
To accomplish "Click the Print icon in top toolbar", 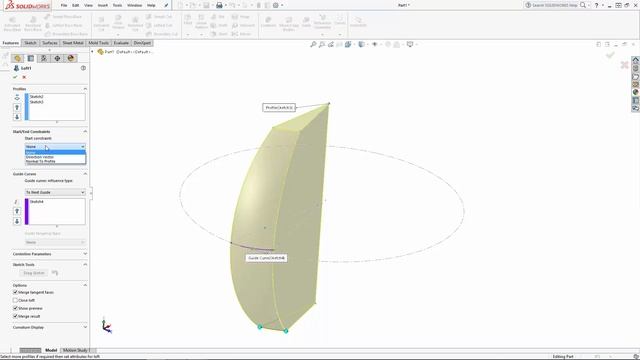I will [219, 5].
